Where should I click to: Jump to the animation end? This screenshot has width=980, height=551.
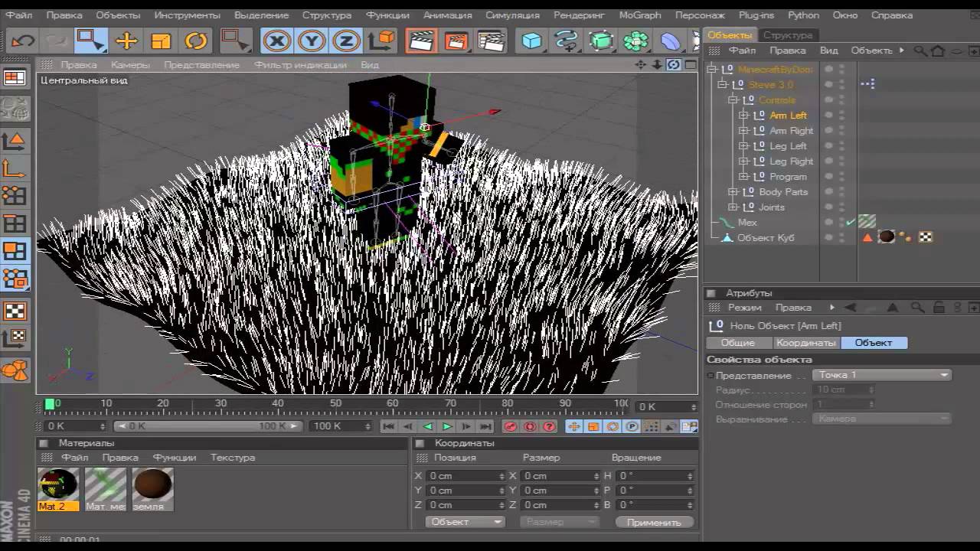coord(485,426)
